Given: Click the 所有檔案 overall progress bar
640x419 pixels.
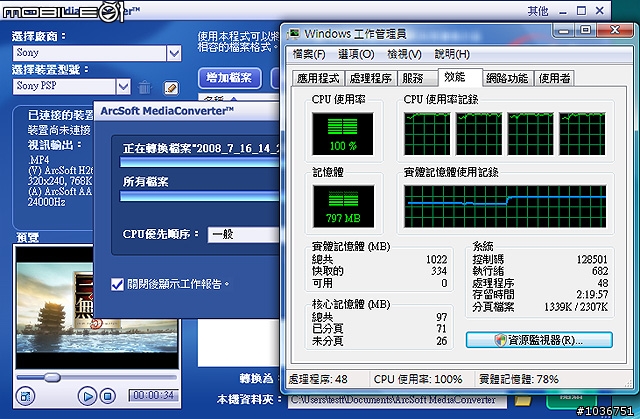Looking at the screenshot, I should (x=199, y=196).
